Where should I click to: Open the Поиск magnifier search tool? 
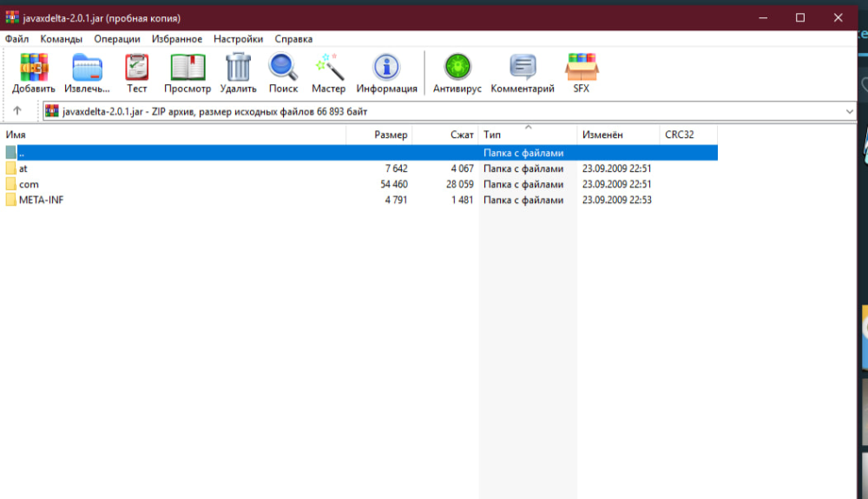[283, 68]
